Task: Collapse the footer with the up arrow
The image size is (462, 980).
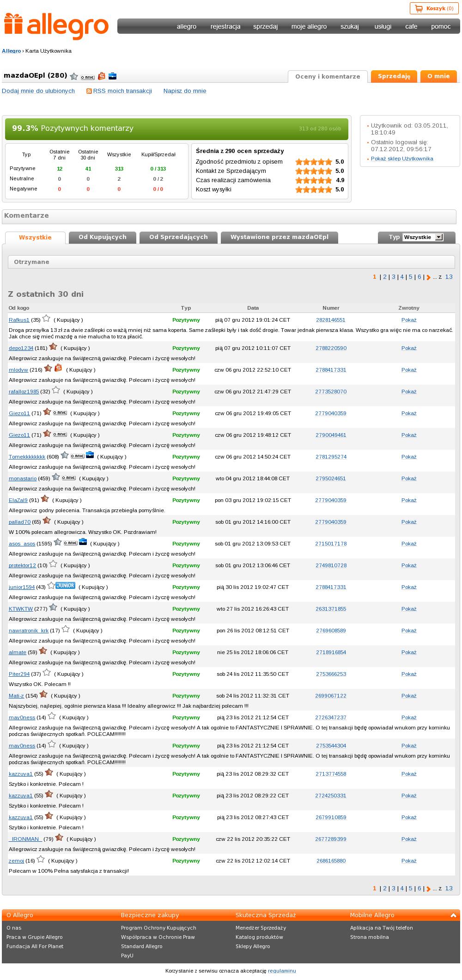Action: point(454,915)
